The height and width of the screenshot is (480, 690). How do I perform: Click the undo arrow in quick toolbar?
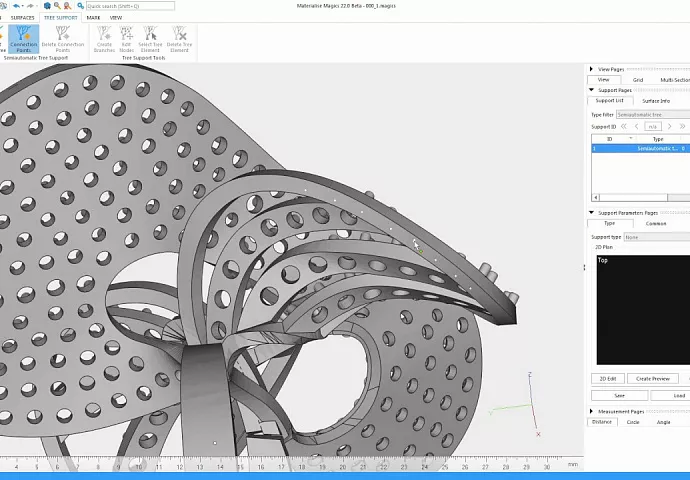[x=16, y=6]
